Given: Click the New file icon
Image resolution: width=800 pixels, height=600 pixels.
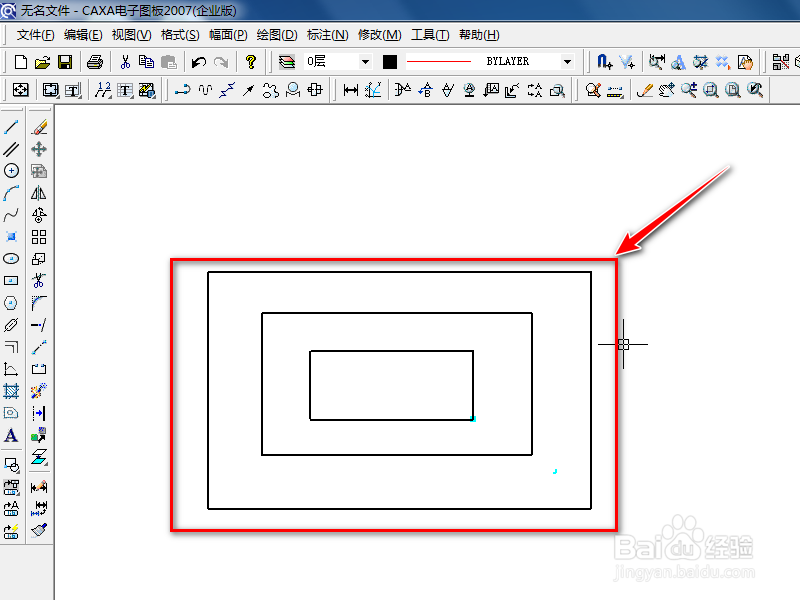Looking at the screenshot, I should (x=20, y=62).
